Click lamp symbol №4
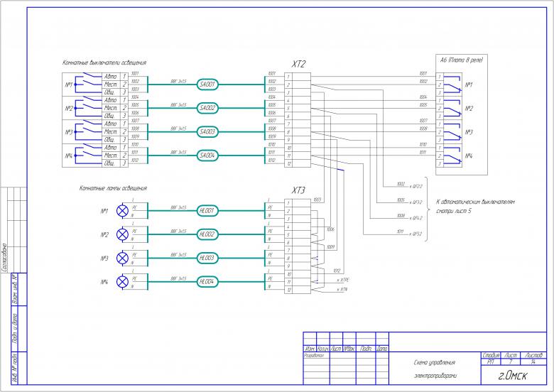Image resolution: width=554 pixels, height=392 pixels. 122,282
